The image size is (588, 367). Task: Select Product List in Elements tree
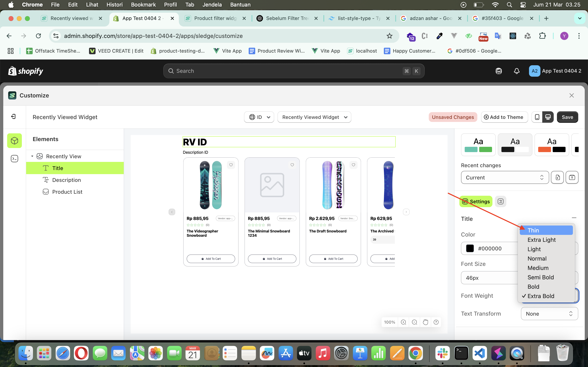[x=67, y=192]
